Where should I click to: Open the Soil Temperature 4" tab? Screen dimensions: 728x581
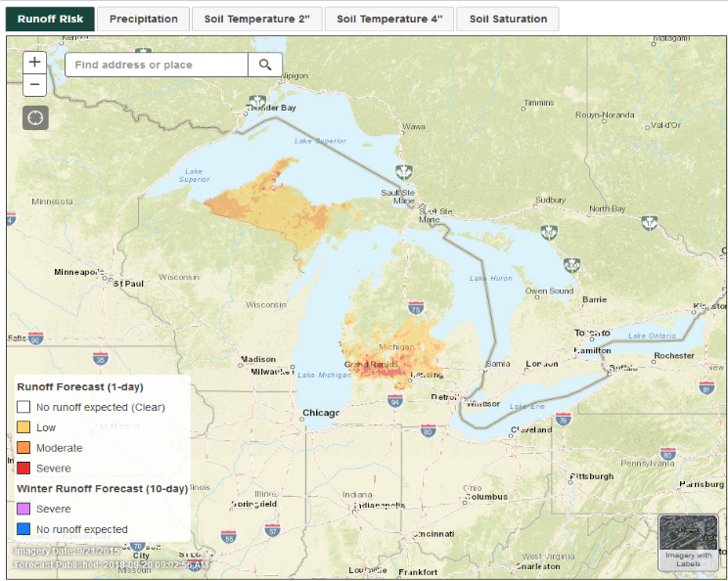[x=388, y=20]
